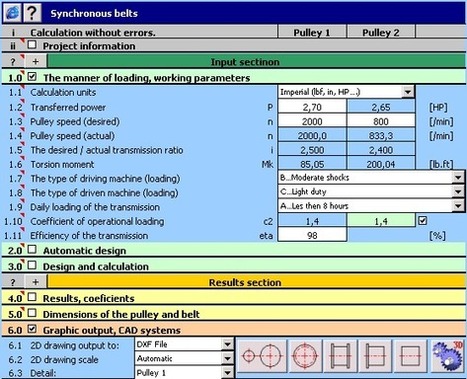Click the 'Results section' orange header
This screenshot has width=467, height=379.
coord(256,282)
